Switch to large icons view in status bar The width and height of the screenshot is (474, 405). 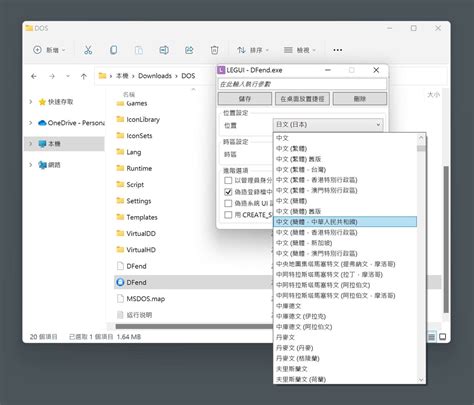tap(442, 337)
